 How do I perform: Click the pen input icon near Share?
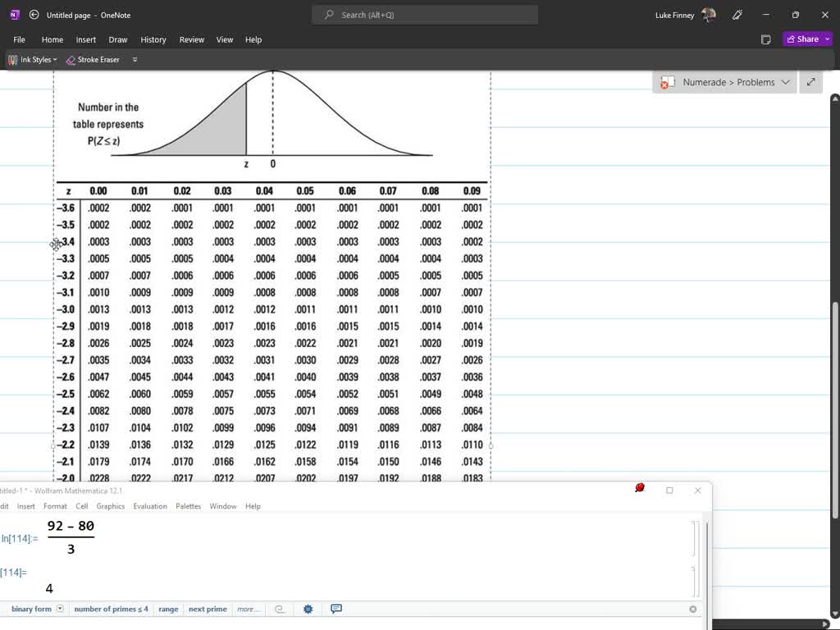(737, 15)
